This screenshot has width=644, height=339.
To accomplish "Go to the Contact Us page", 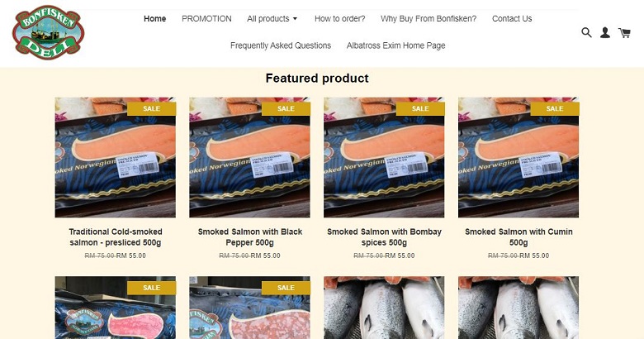I will point(512,19).
